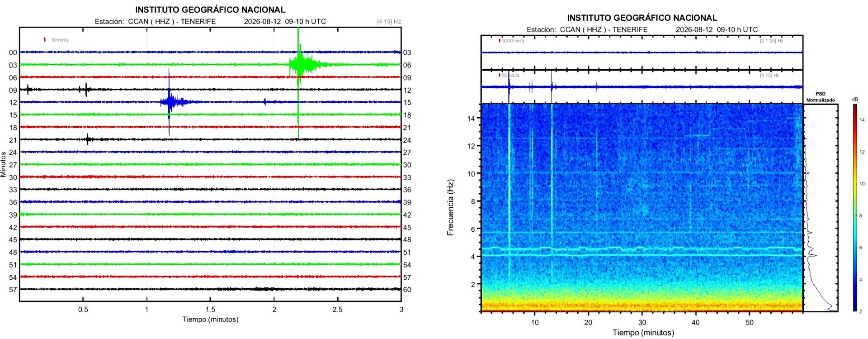
Task: Select the "Frecuencia (Hz)" axis label
Action: pos(450,208)
